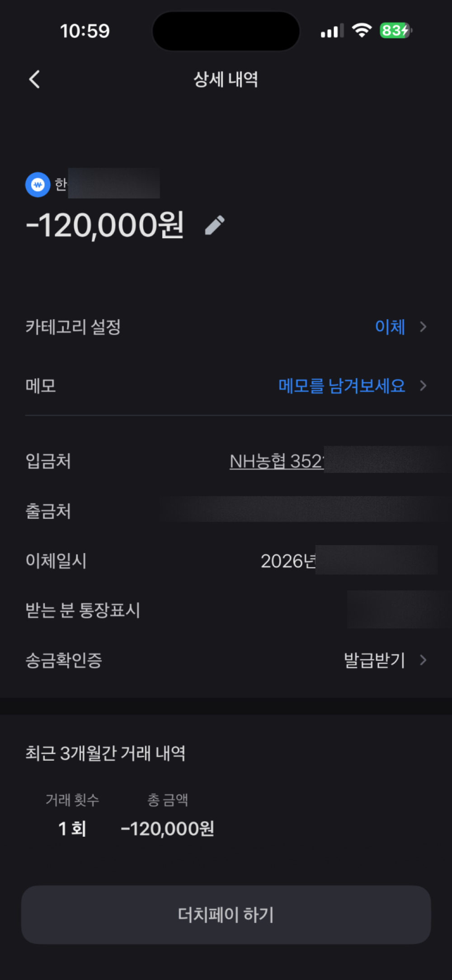Tap the NH농협 account number link
The image size is (452, 980).
coord(277,462)
